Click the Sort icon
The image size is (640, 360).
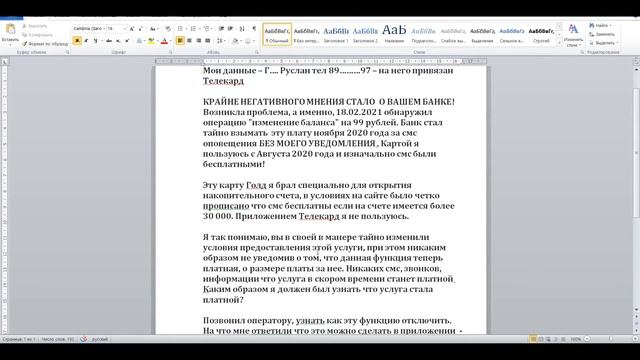pyautogui.click(x=242, y=29)
